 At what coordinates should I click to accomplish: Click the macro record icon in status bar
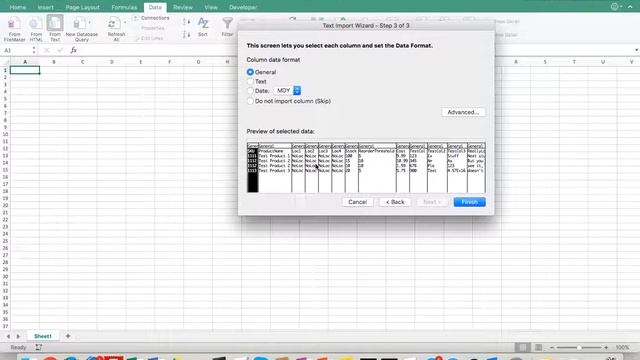tap(38, 347)
